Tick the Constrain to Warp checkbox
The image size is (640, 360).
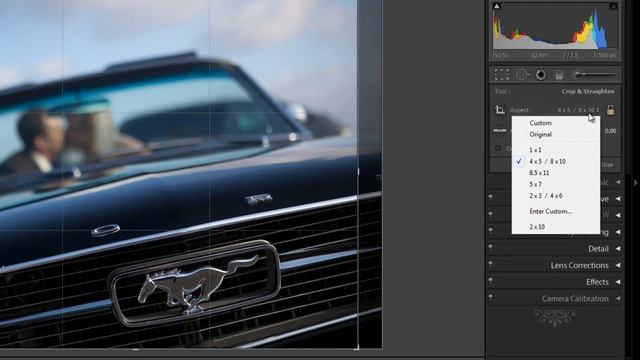click(498, 148)
